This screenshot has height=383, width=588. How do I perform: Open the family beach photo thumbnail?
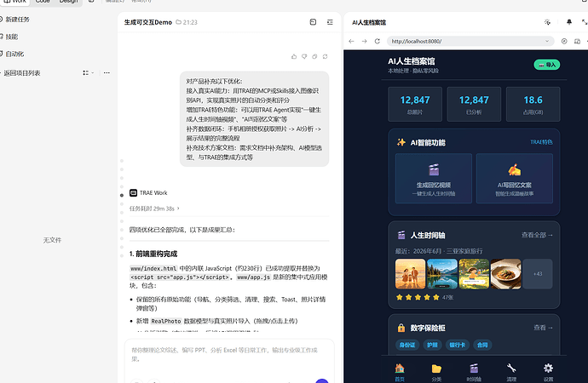pos(410,274)
